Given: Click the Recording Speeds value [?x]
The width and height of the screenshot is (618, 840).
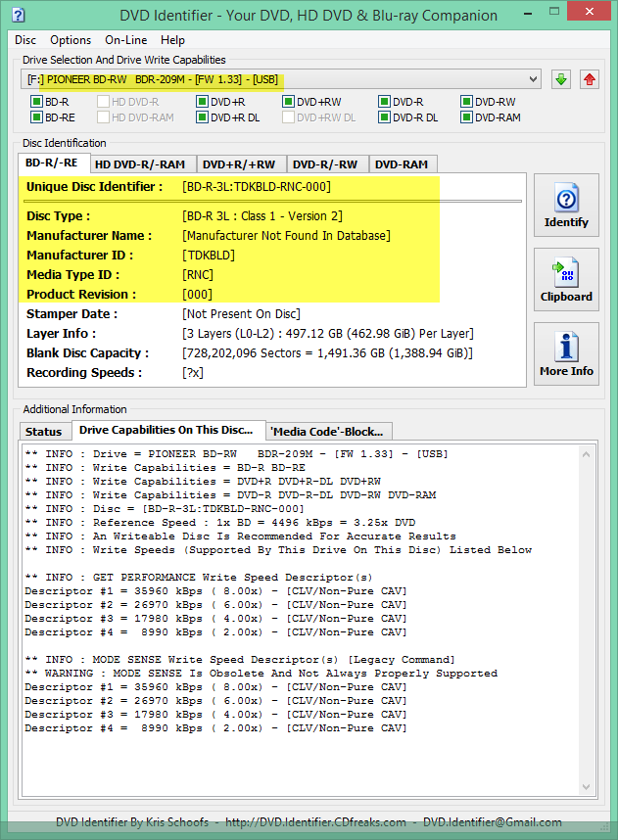Looking at the screenshot, I should coord(193,373).
